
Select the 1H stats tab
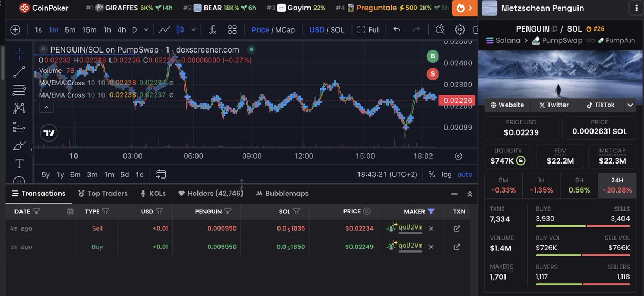(x=541, y=186)
